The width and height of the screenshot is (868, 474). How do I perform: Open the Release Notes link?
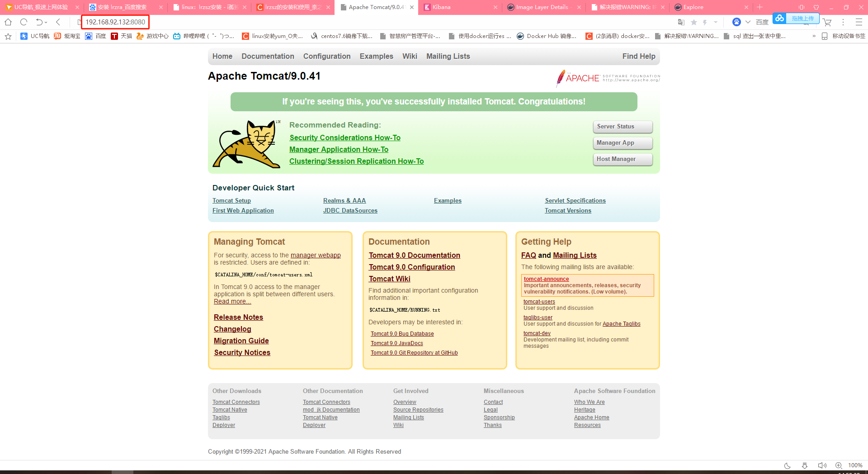[x=238, y=317]
